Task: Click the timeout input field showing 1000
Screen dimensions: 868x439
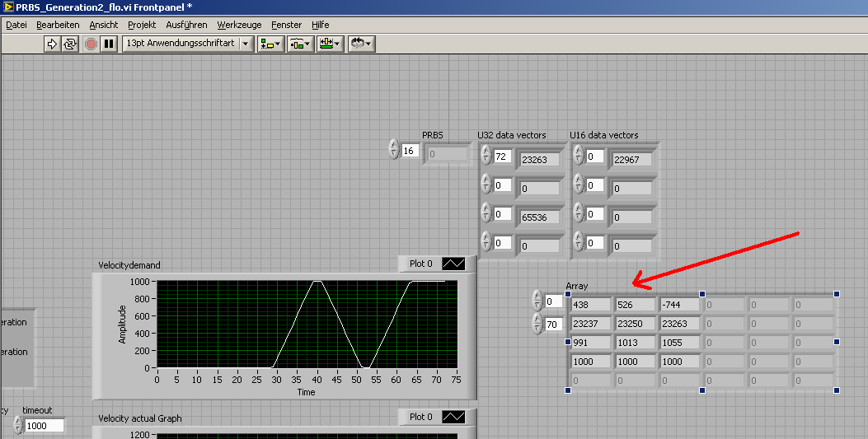Action: pyautogui.click(x=44, y=426)
